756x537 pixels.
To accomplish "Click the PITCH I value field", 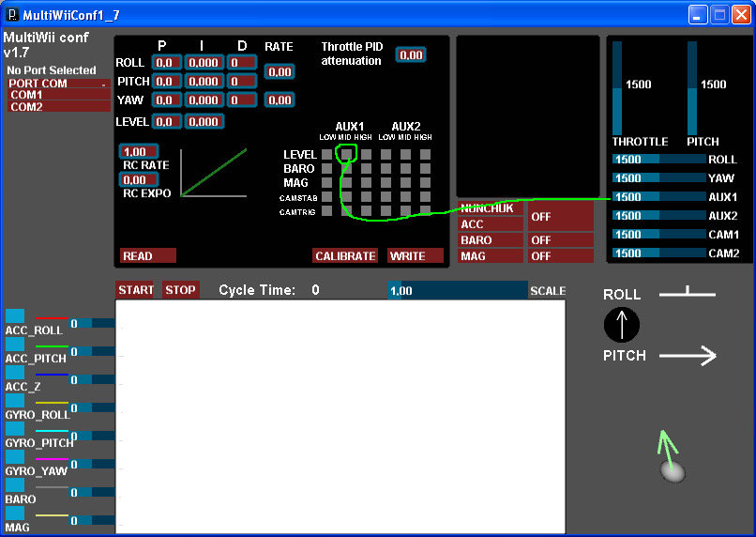I will pyautogui.click(x=204, y=81).
